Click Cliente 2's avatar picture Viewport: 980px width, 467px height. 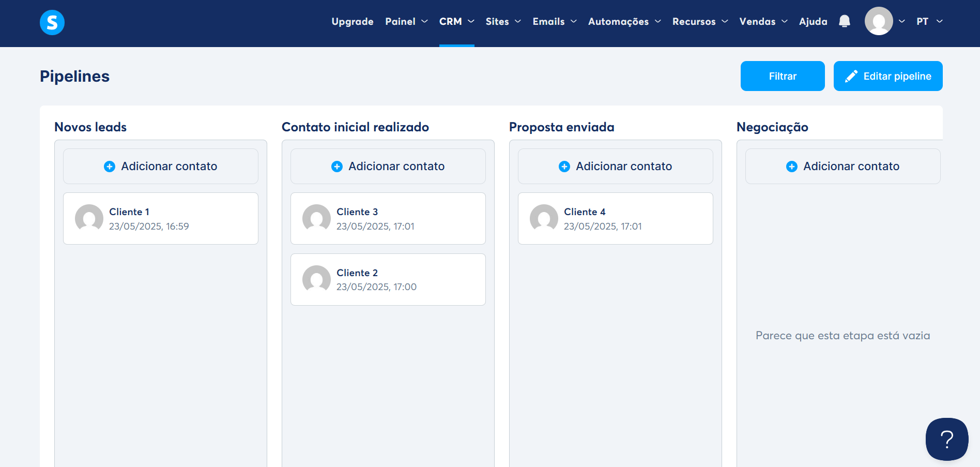click(316, 279)
